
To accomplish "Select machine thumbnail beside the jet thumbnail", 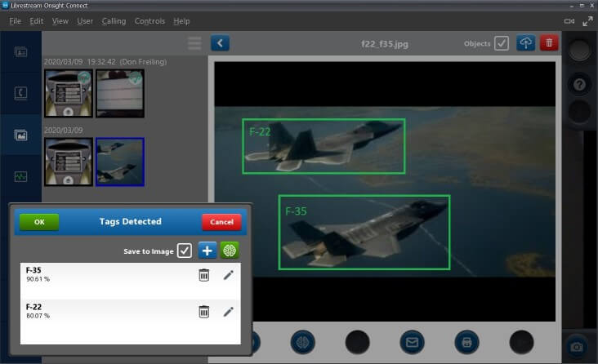I will [x=69, y=162].
